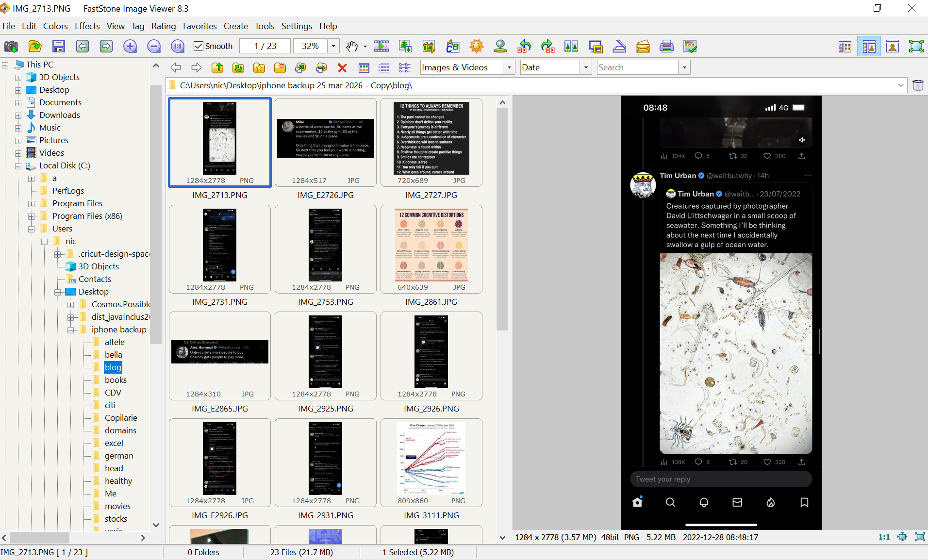Open the Tools menu

tap(265, 26)
